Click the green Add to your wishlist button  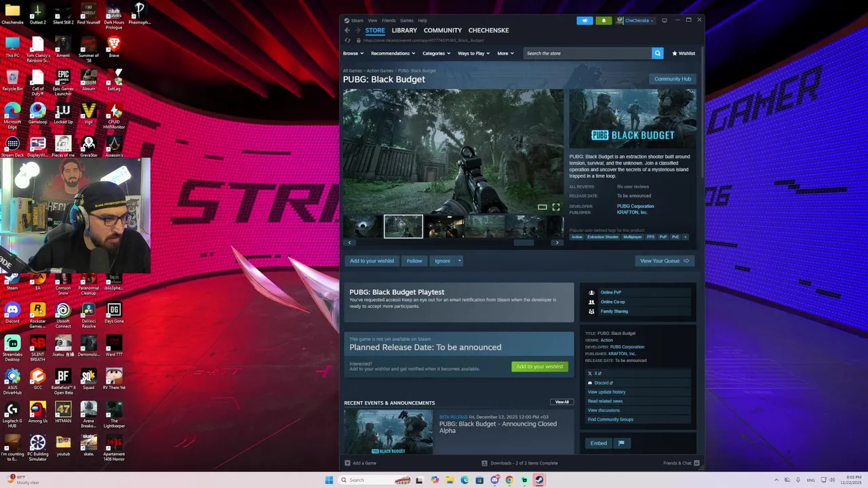pyautogui.click(x=540, y=367)
